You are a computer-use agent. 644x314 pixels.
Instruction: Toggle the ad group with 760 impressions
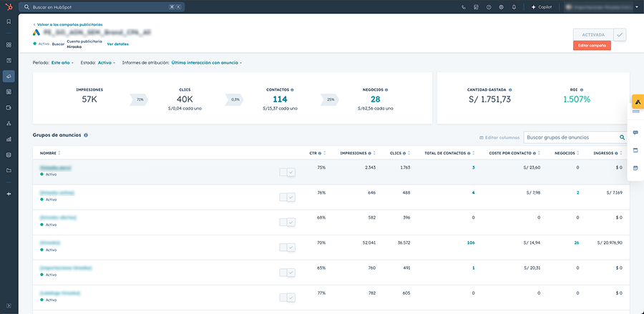click(288, 273)
